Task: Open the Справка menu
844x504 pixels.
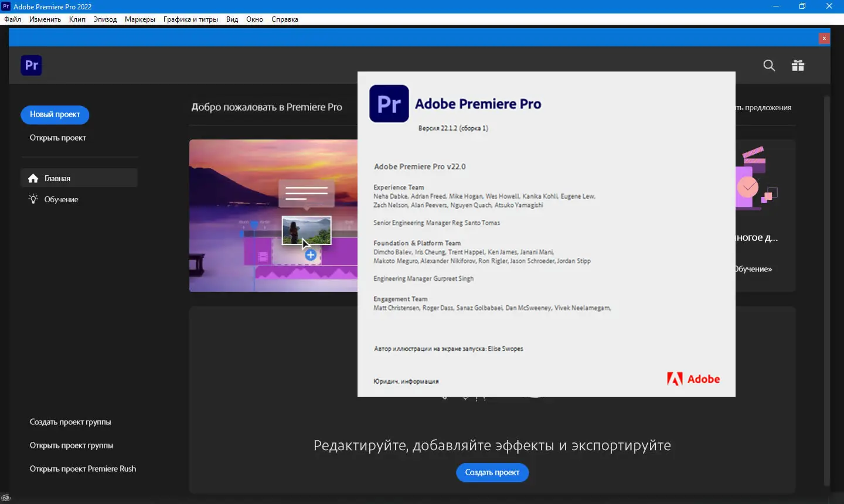Action: click(x=285, y=19)
